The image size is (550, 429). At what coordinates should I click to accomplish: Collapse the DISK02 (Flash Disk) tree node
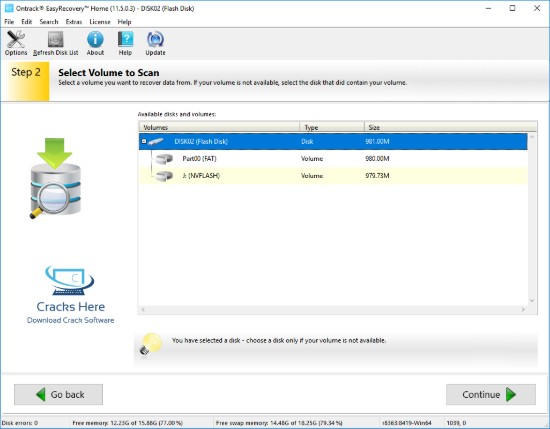(144, 141)
